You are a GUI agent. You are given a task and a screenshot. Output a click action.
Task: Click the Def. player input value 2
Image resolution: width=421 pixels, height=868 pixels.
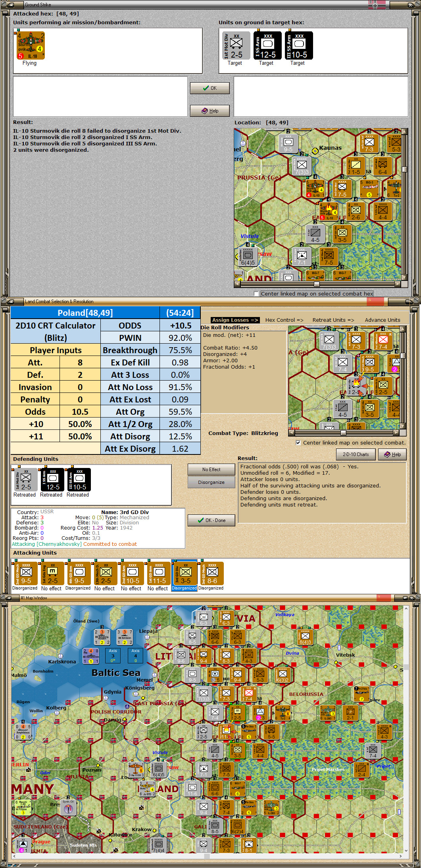point(80,375)
